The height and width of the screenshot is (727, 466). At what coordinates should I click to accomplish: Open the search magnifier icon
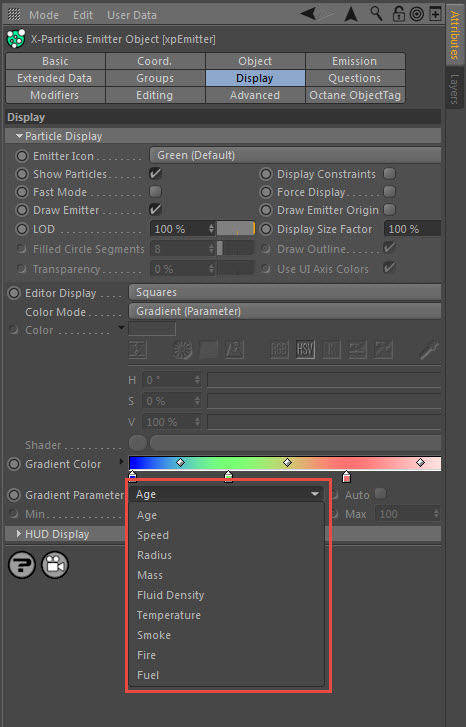(x=376, y=14)
